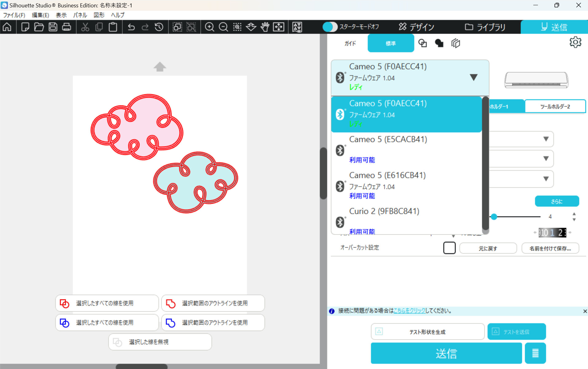Select Cameo 5 (E5CACB41) device
The image size is (588, 369).
[x=406, y=150]
